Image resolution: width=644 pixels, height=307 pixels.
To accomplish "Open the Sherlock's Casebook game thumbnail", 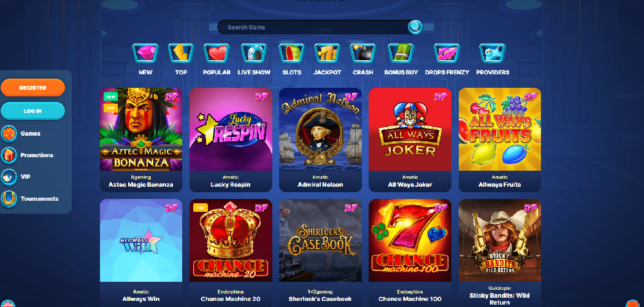I will pos(320,241).
